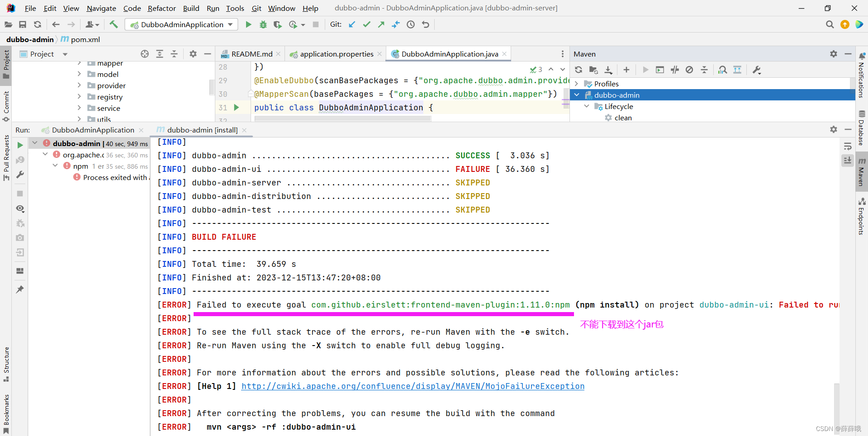Viewport: 868px width, 436px height.
Task: Toggle scroll to end in console
Action: 848,160
